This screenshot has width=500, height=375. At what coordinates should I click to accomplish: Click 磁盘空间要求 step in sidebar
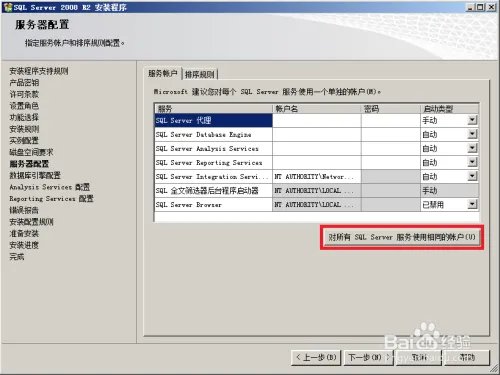pyautogui.click(x=31, y=152)
